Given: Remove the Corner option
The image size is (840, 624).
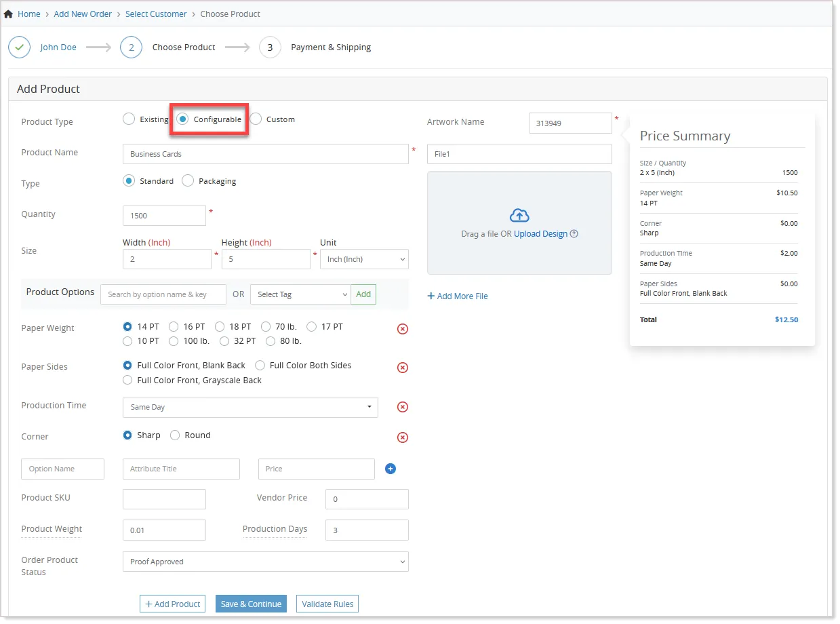Looking at the screenshot, I should [402, 437].
